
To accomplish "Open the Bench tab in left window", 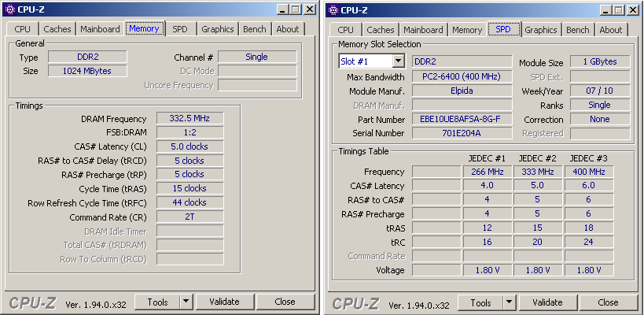I will (x=255, y=29).
